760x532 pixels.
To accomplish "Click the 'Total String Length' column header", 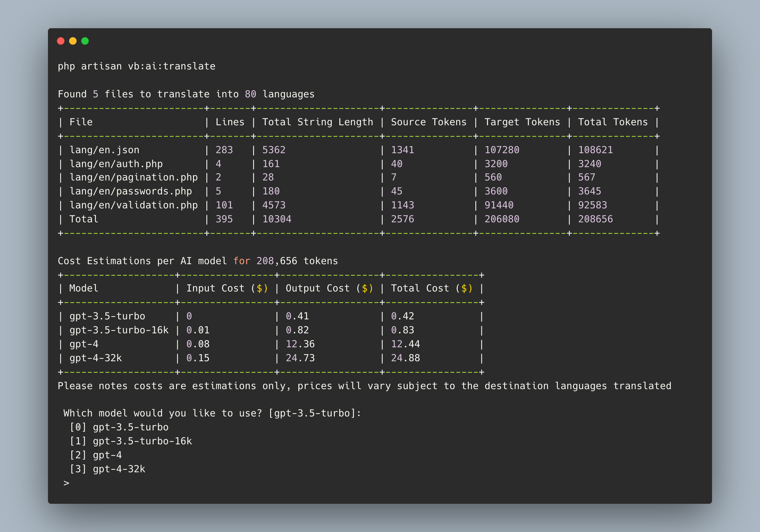I will [318, 123].
